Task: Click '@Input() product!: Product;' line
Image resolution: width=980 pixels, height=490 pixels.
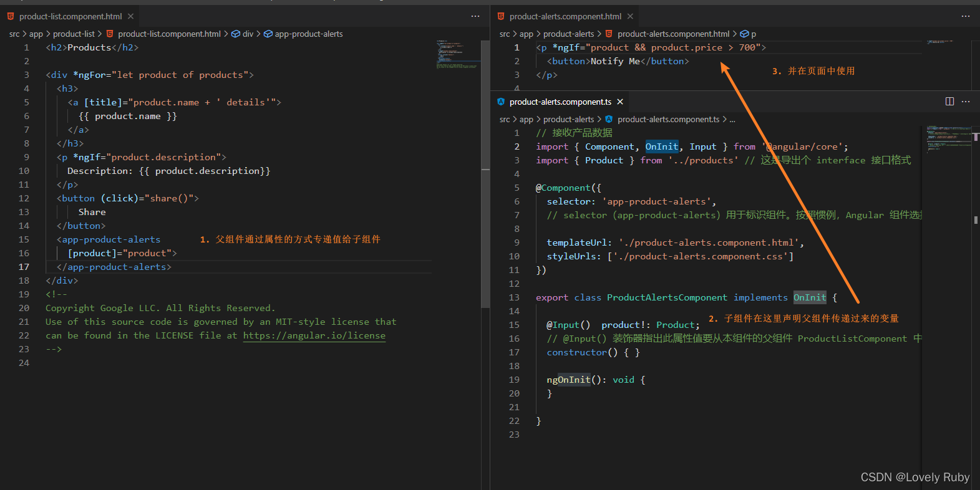Action: (623, 325)
